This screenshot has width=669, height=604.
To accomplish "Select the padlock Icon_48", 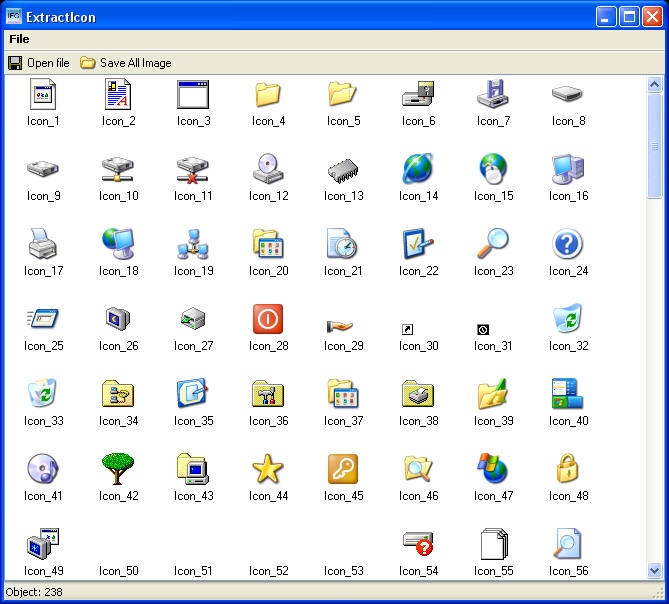I will pos(568,468).
